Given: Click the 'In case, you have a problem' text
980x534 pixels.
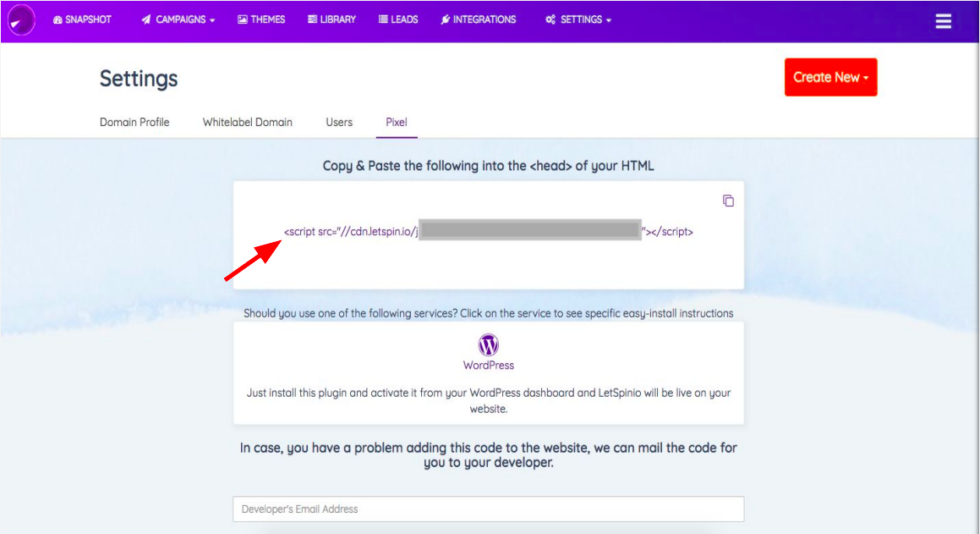Looking at the screenshot, I should pyautogui.click(x=488, y=455).
